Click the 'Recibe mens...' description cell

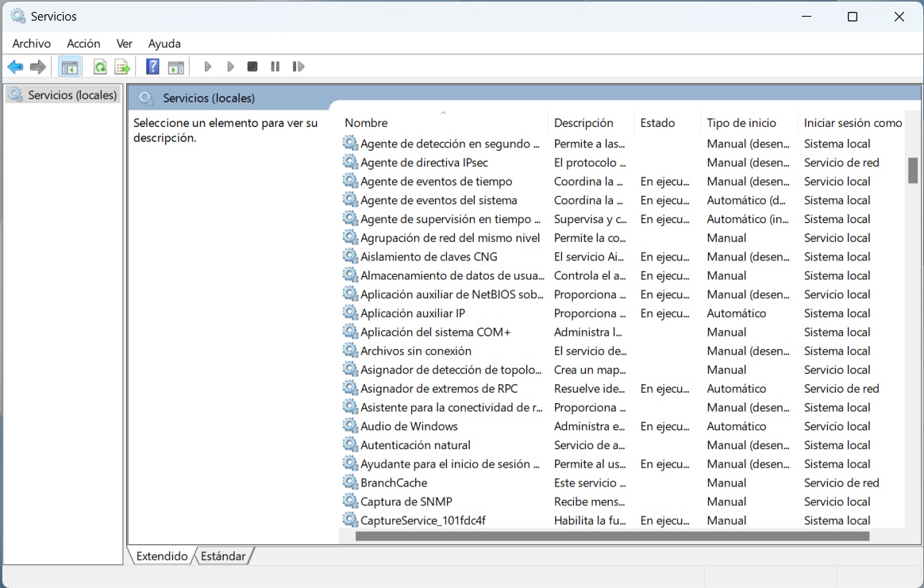[589, 502]
